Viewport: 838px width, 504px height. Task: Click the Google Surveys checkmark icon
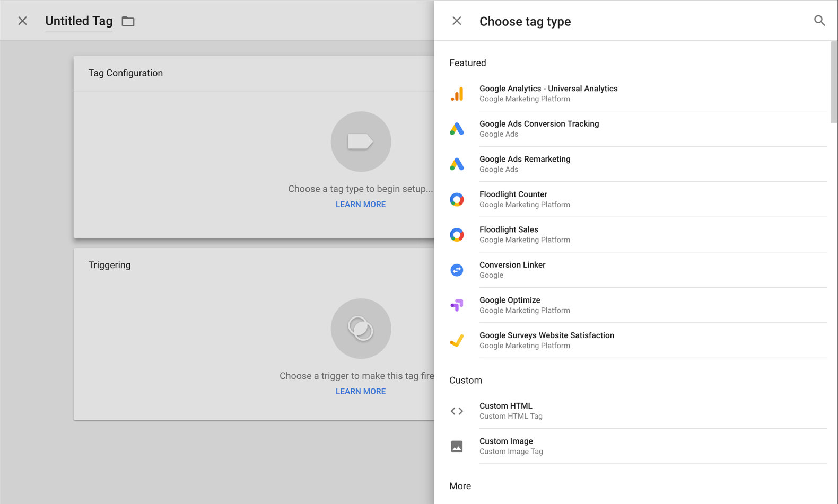457,340
